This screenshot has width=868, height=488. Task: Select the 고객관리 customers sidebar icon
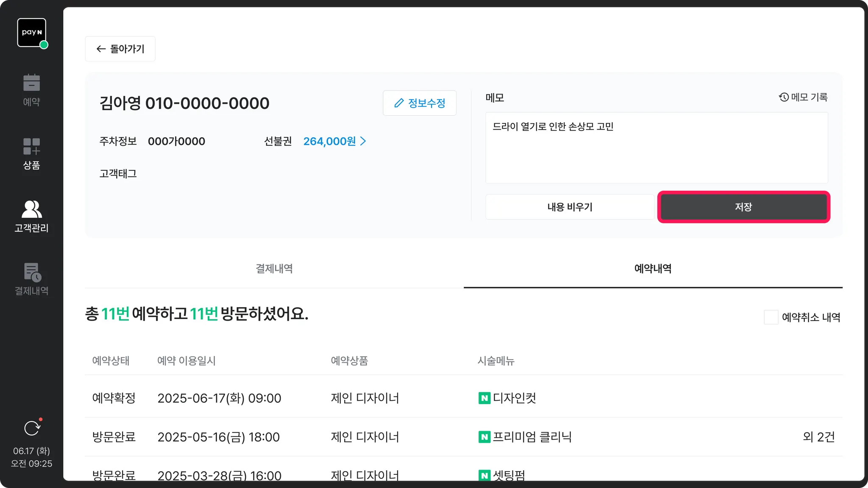31,209
